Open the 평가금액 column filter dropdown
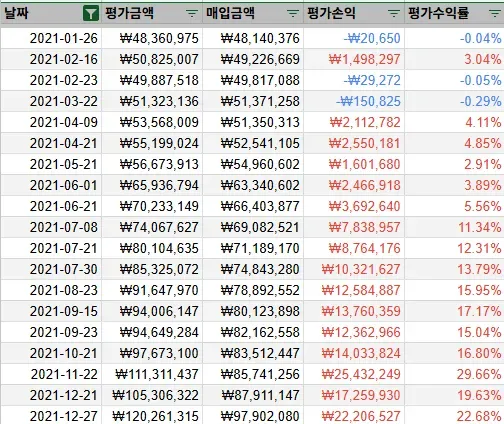504x424 pixels. coord(192,14)
